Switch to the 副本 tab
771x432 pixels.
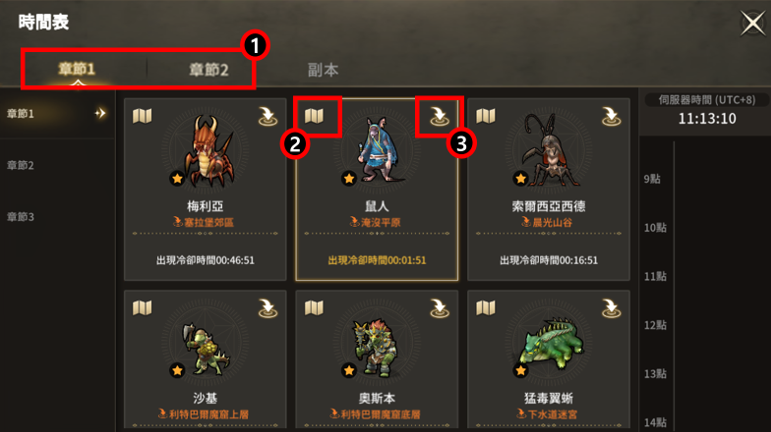click(323, 70)
